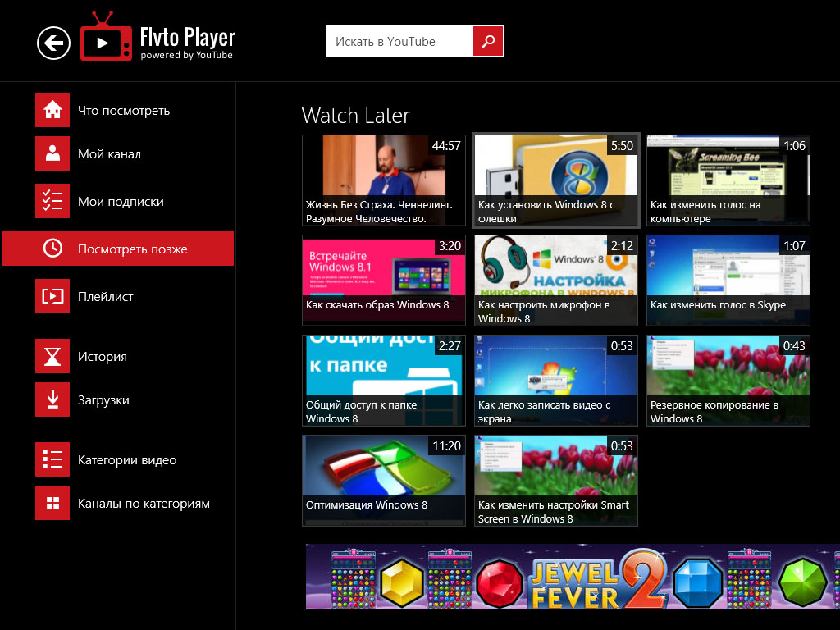This screenshot has width=840, height=630.
Task: Focus the Искать в YouTube search field
Action: pos(399,41)
